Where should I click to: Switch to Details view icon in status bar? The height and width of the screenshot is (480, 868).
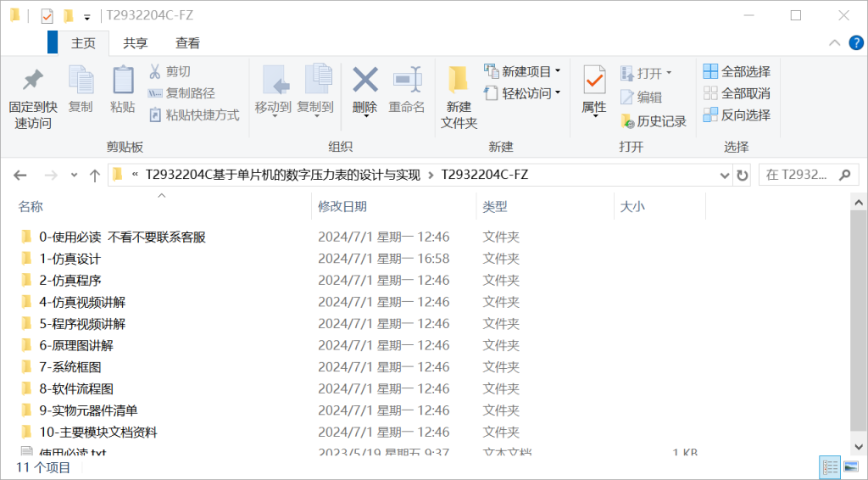coord(829,467)
